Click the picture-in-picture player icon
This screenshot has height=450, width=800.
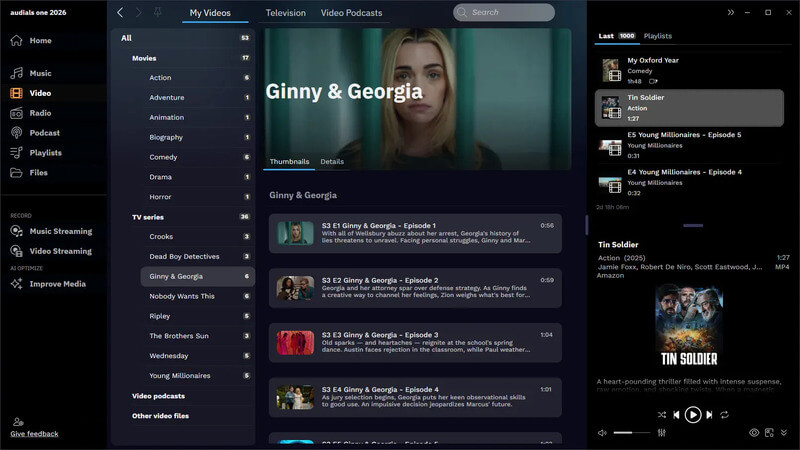(x=769, y=433)
